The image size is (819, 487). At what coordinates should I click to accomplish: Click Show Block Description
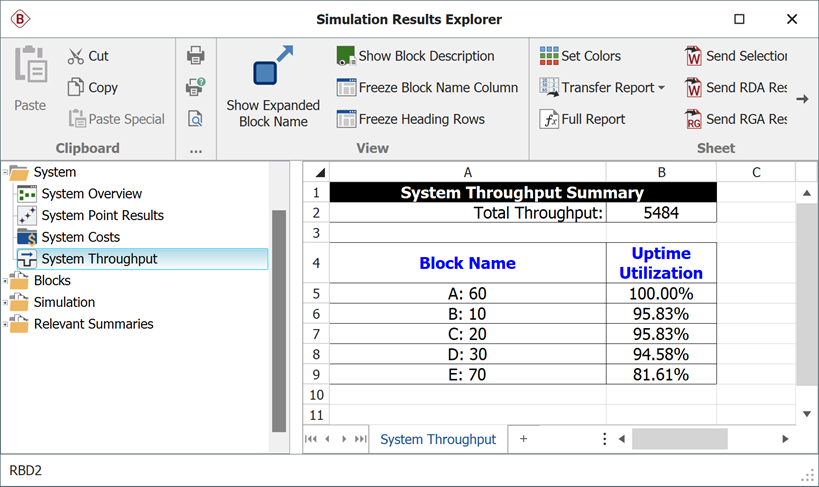415,56
